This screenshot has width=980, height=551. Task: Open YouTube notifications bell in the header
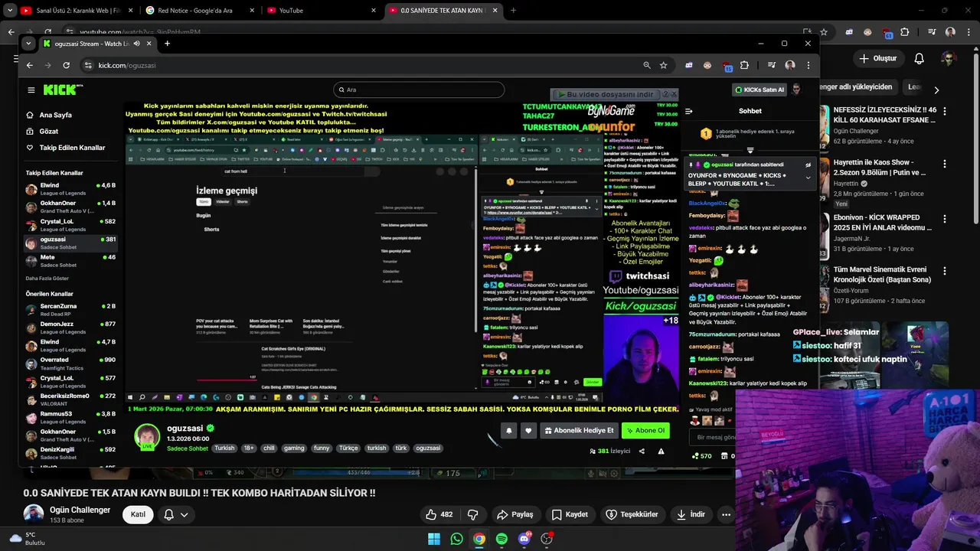click(x=919, y=58)
